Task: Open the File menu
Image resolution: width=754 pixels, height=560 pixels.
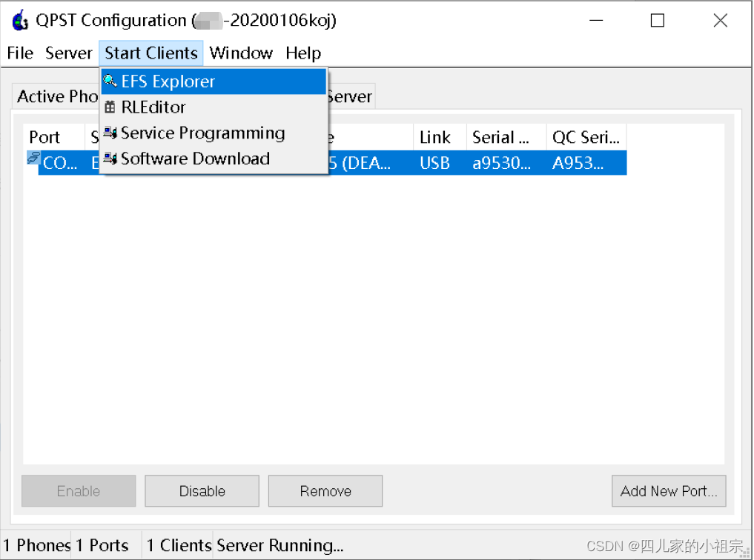Action: pyautogui.click(x=19, y=53)
